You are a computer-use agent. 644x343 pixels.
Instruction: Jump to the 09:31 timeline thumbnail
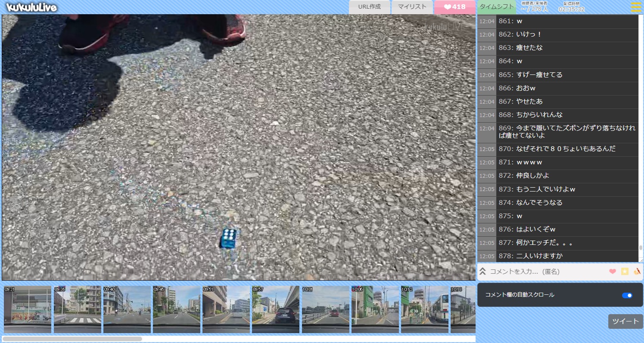(28, 309)
